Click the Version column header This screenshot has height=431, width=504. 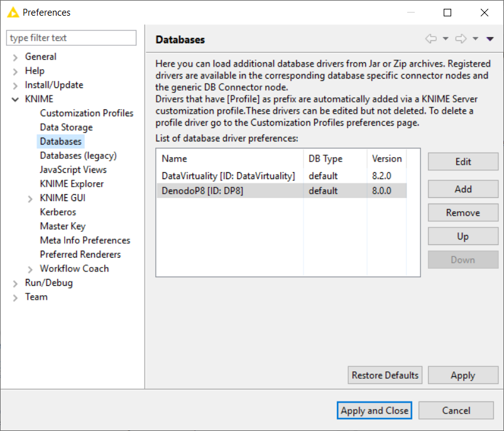[386, 159]
